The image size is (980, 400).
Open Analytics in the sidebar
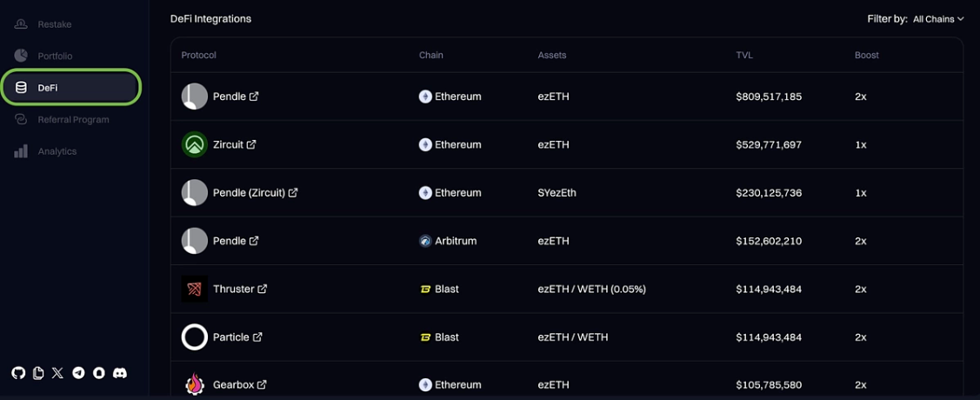click(57, 151)
